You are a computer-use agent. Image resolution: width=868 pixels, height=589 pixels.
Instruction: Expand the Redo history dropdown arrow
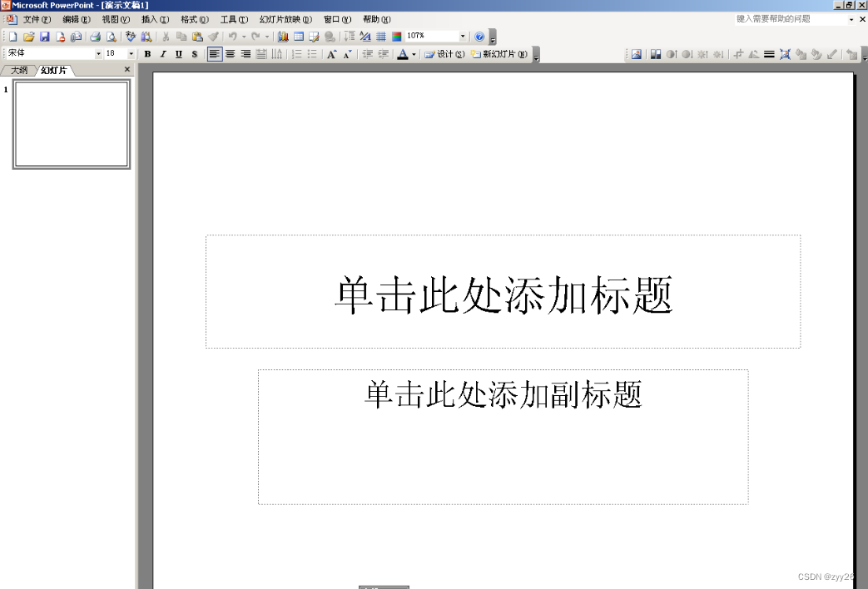click(267, 37)
